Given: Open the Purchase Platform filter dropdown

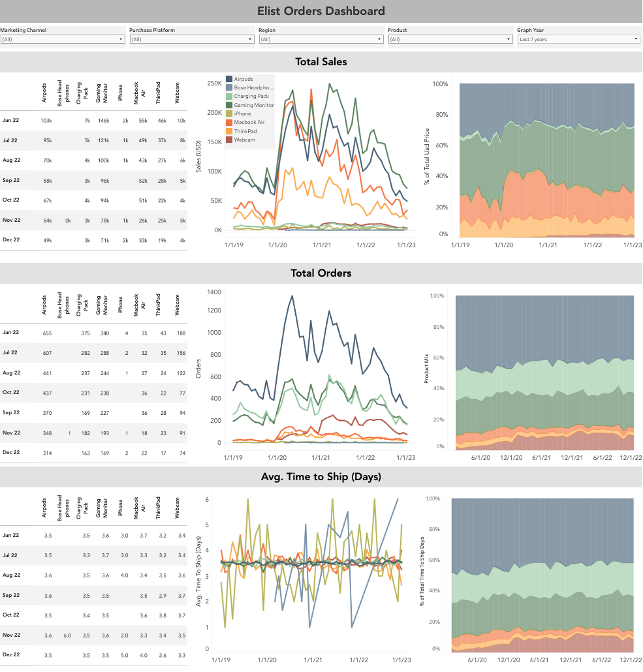Looking at the screenshot, I should (192, 39).
